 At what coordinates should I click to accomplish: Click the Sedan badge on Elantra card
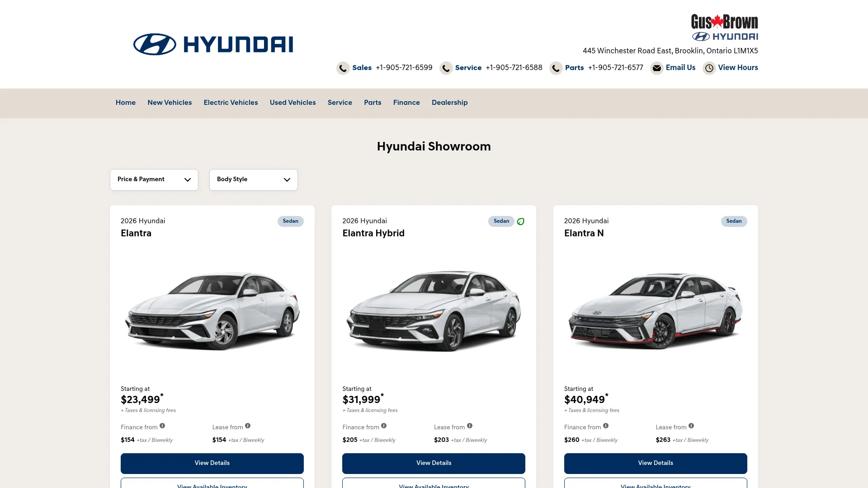coord(291,221)
